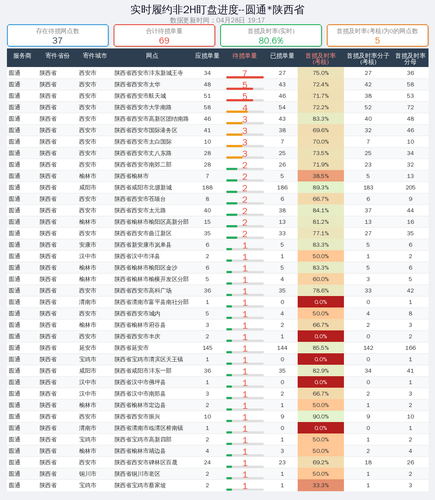This screenshot has width=435, height=500.
Task: Click the 已揽单量 value 186
Action: tap(282, 187)
